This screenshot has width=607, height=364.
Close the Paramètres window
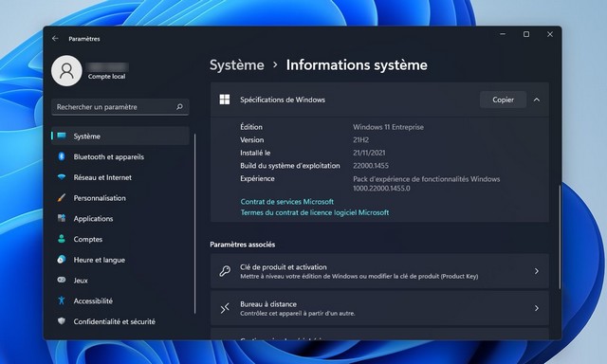[550, 34]
